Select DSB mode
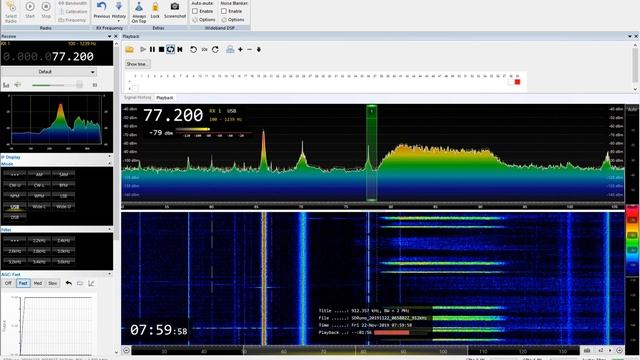This screenshot has width=640, height=360. [15, 218]
